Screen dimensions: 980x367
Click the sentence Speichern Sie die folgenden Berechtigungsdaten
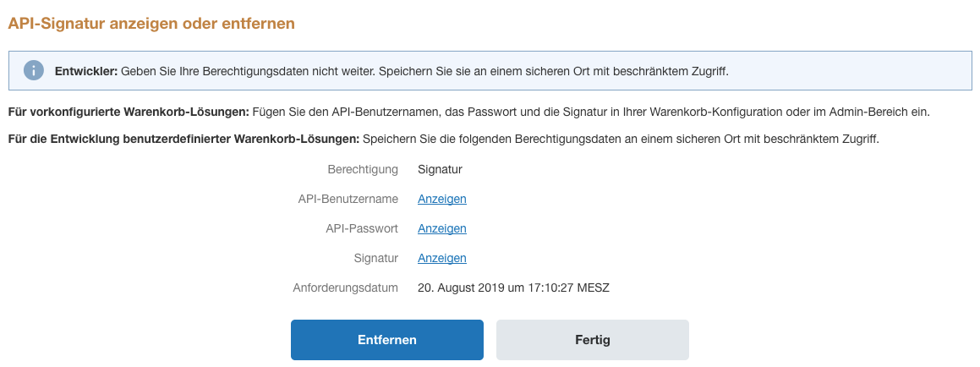pyautogui.click(x=621, y=139)
